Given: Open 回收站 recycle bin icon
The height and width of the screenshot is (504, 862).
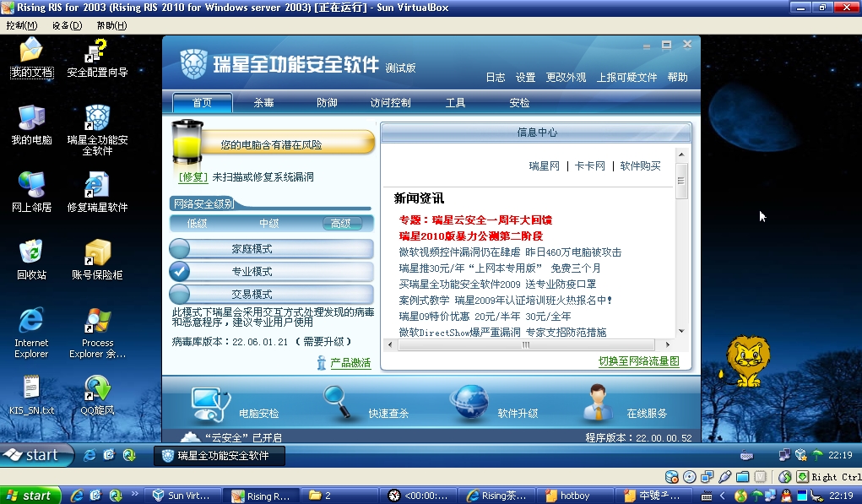Looking at the screenshot, I should click(31, 259).
